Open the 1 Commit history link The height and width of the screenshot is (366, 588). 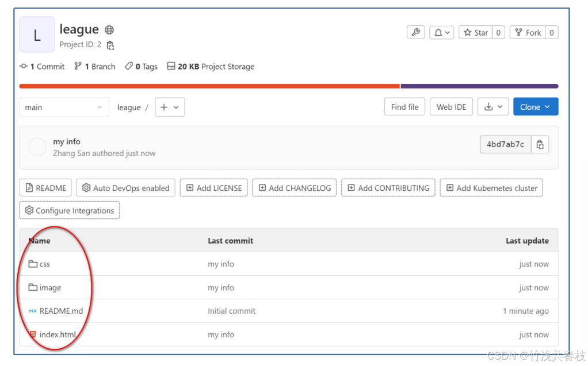[42, 67]
